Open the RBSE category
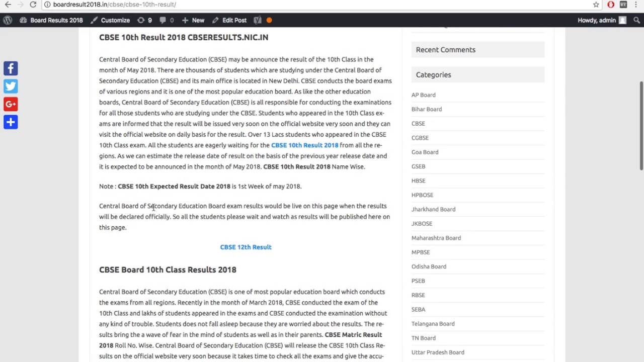Viewport: 644px width, 362px height. click(418, 296)
